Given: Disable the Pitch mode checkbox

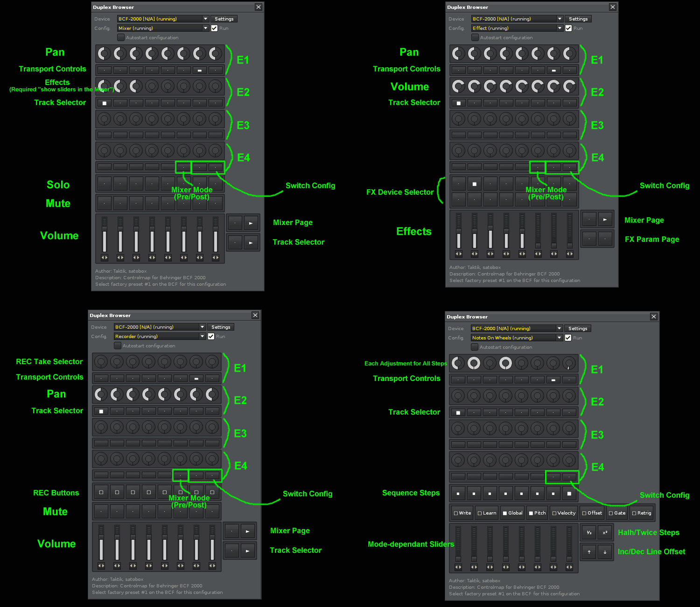Looking at the screenshot, I should pos(537,513).
